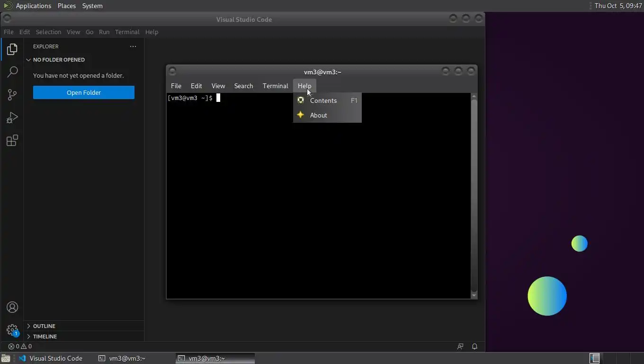
Task: Close the terminal Help menu
Action: [x=304, y=86]
